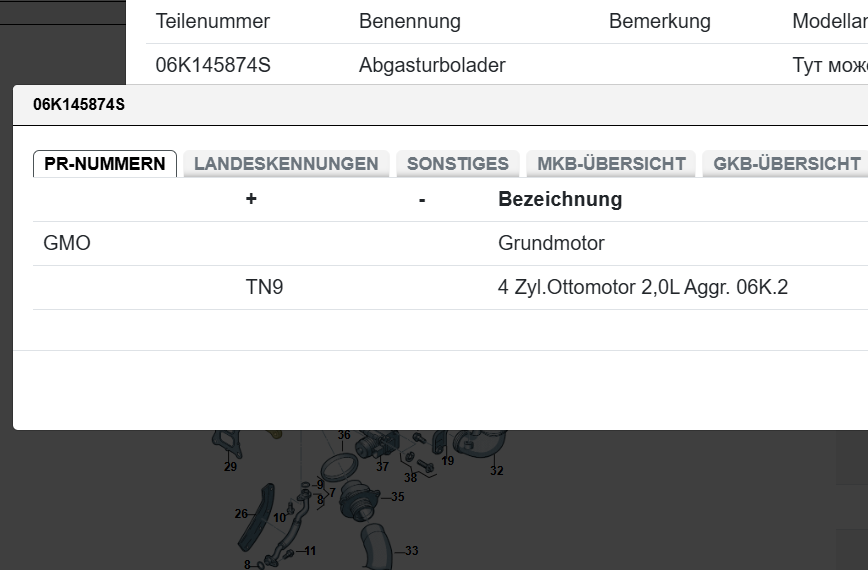This screenshot has width=868, height=570.
Task: Switch to the GKB-ÜBERSICHT tab
Action: (786, 164)
